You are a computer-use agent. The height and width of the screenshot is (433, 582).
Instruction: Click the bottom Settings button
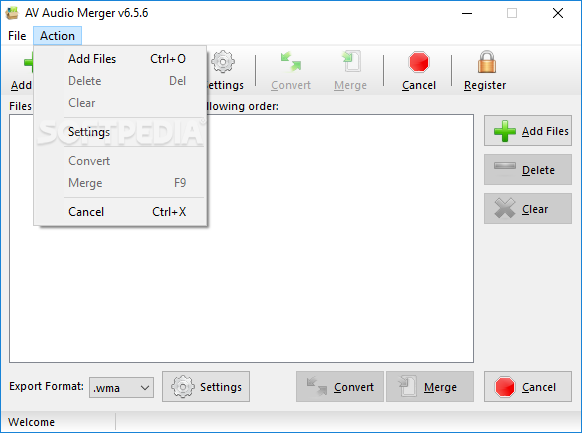206,387
